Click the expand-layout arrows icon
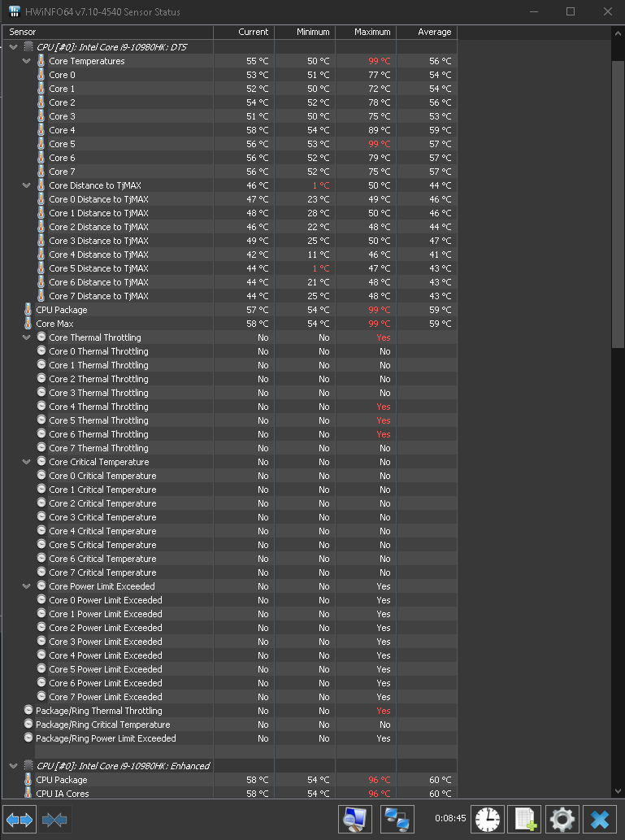 pos(20,819)
